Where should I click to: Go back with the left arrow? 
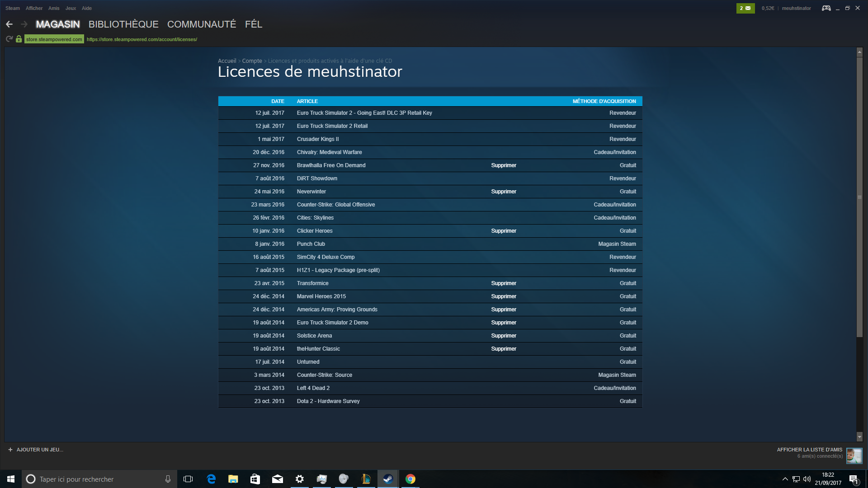(9, 24)
